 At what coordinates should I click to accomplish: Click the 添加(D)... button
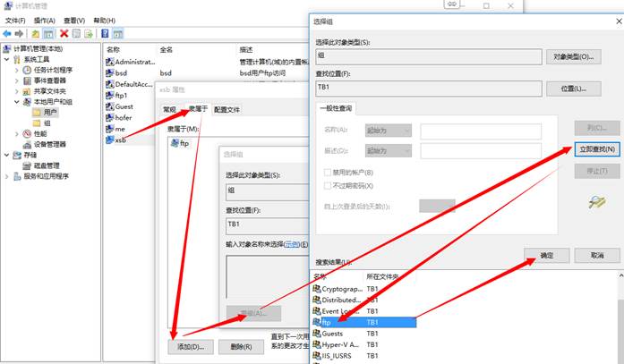tap(191, 347)
